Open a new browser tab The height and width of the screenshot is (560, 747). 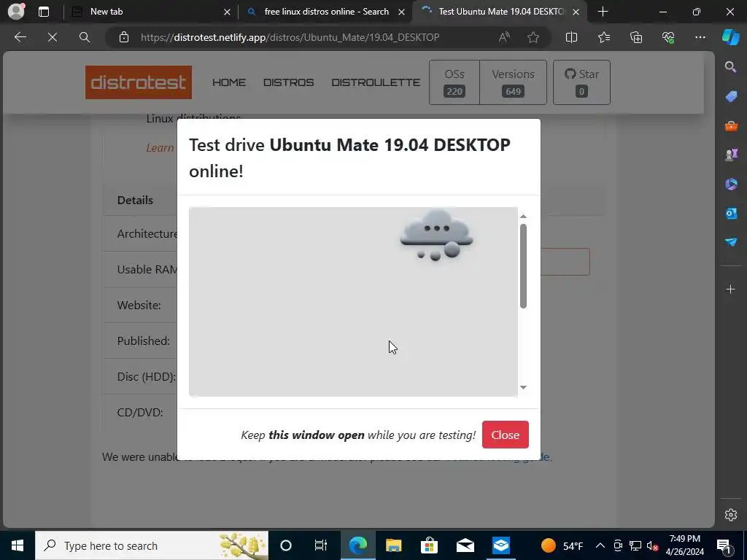(x=603, y=12)
